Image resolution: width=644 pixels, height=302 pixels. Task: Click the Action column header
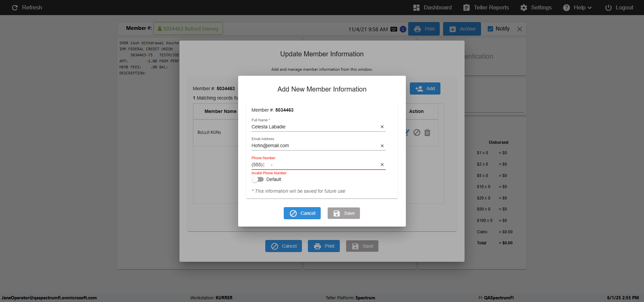(x=416, y=111)
